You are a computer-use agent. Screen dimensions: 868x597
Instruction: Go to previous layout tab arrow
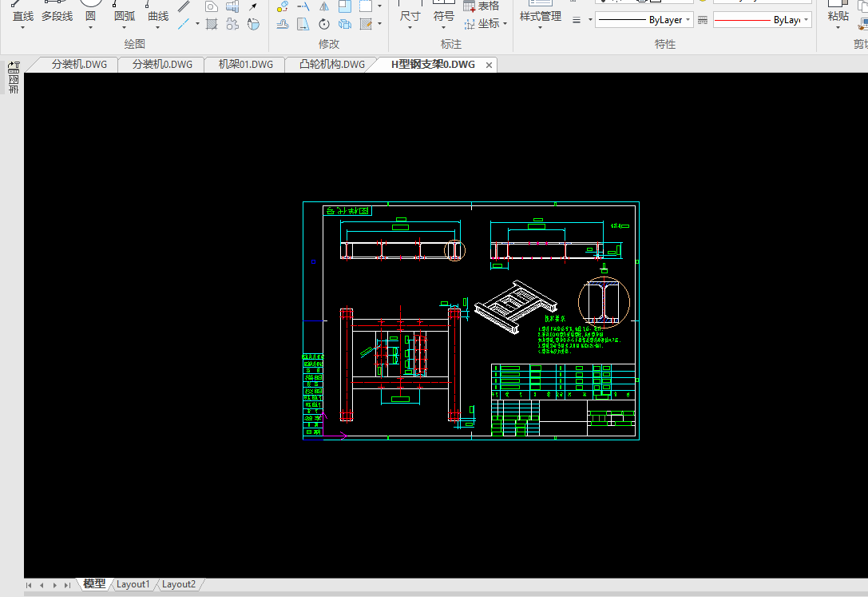tap(42, 585)
